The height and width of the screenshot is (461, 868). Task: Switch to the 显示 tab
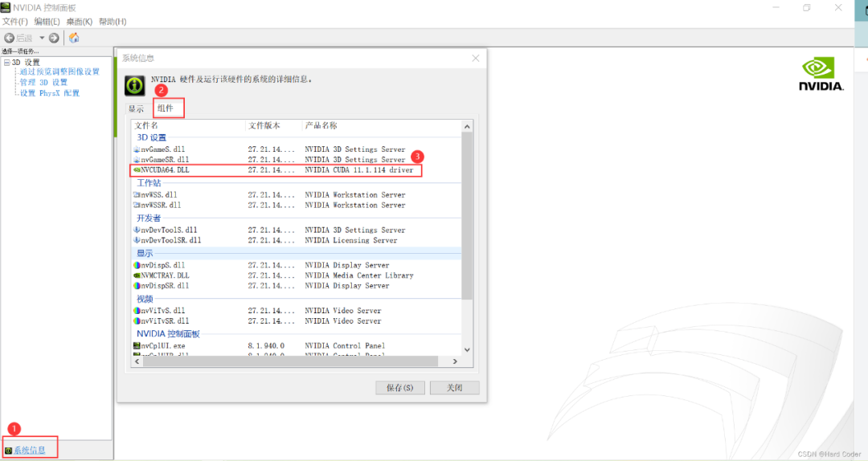[136, 108]
